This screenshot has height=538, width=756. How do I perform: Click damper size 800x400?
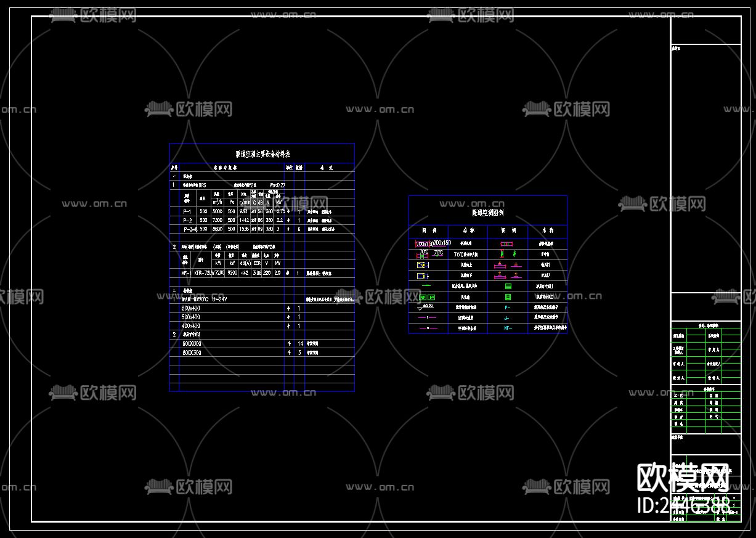pos(191,308)
